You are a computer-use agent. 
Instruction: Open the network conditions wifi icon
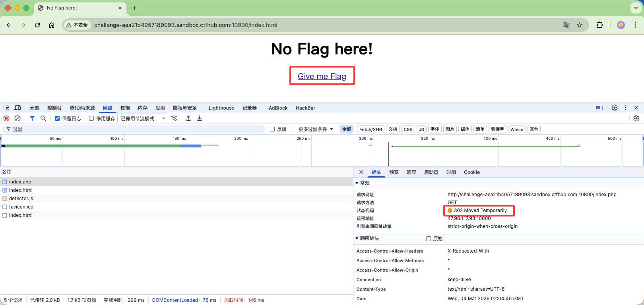coord(174,118)
